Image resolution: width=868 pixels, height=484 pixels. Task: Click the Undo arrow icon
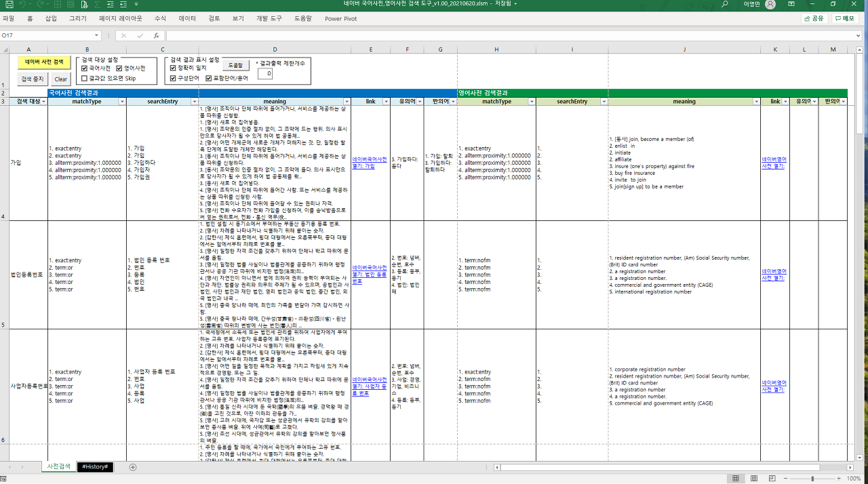point(24,5)
